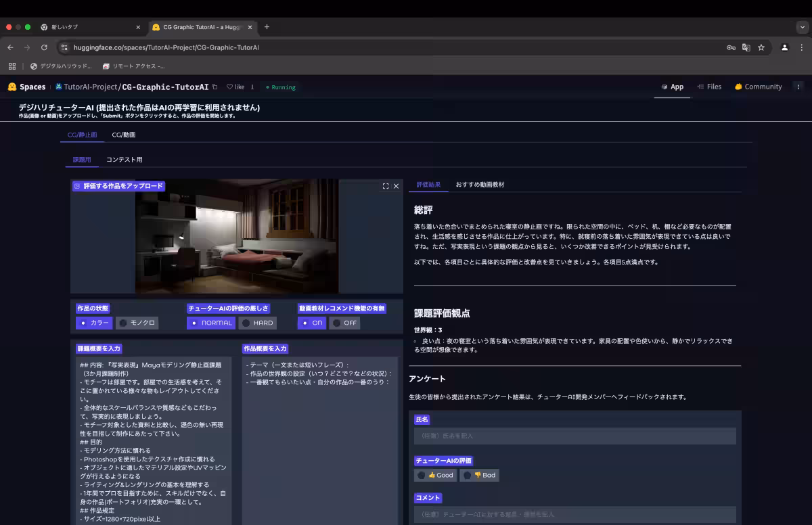The width and height of the screenshot is (812, 525).
Task: Select モノクロ for 作品の状態
Action: coord(137,323)
